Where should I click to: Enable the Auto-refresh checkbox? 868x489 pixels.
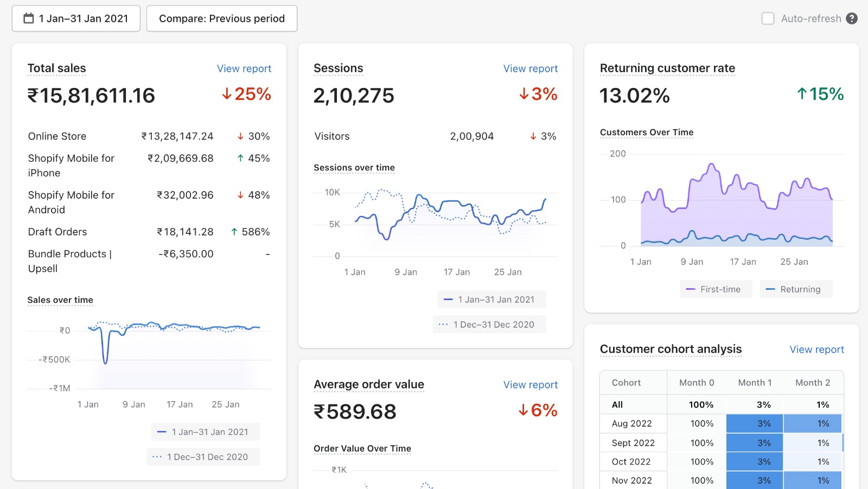click(768, 18)
